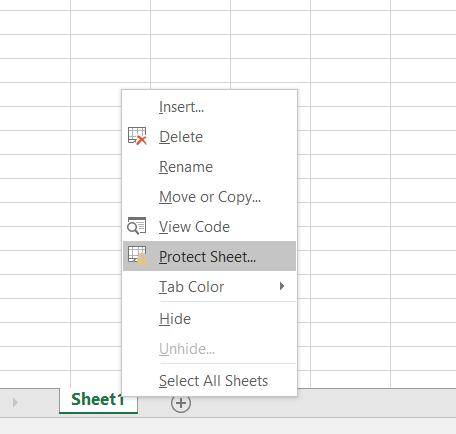This screenshot has height=434, width=456.
Task: Click the blank status bar below sheet tabs
Action: coord(228,426)
